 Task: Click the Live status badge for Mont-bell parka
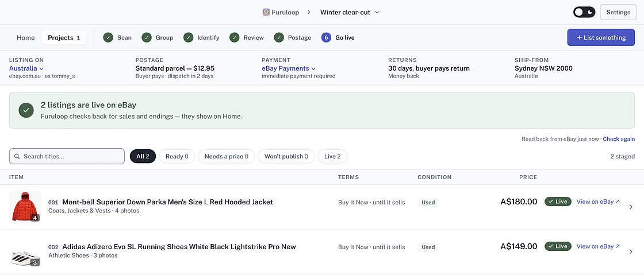(x=558, y=201)
